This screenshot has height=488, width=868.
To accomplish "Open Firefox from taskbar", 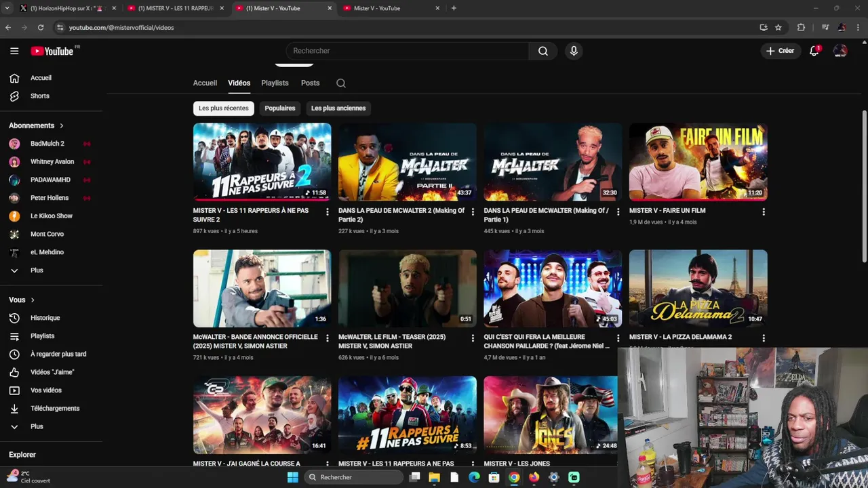I will (534, 477).
